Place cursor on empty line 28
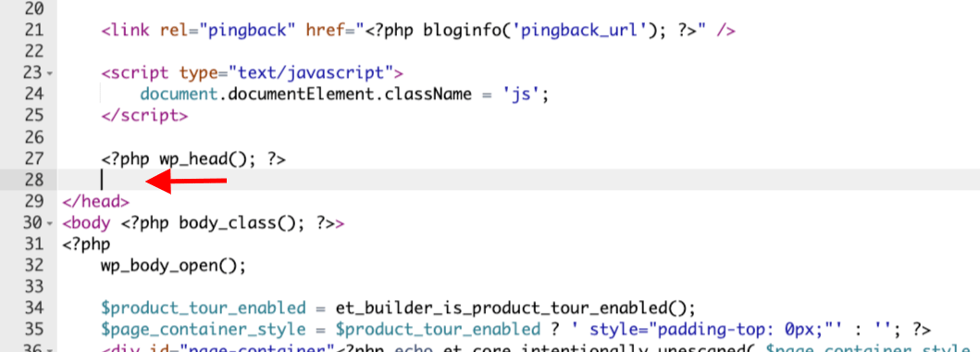Viewport: 980px width, 352px height. pos(519,180)
